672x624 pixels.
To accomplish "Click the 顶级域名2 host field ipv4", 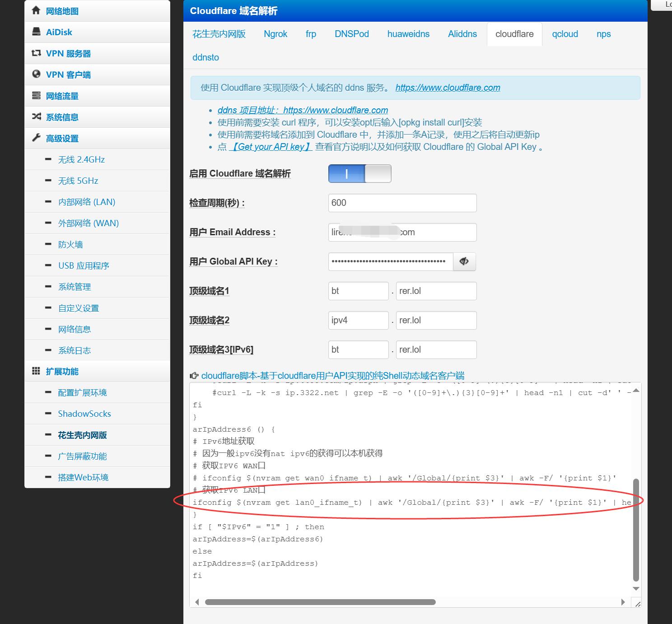I will pyautogui.click(x=359, y=320).
